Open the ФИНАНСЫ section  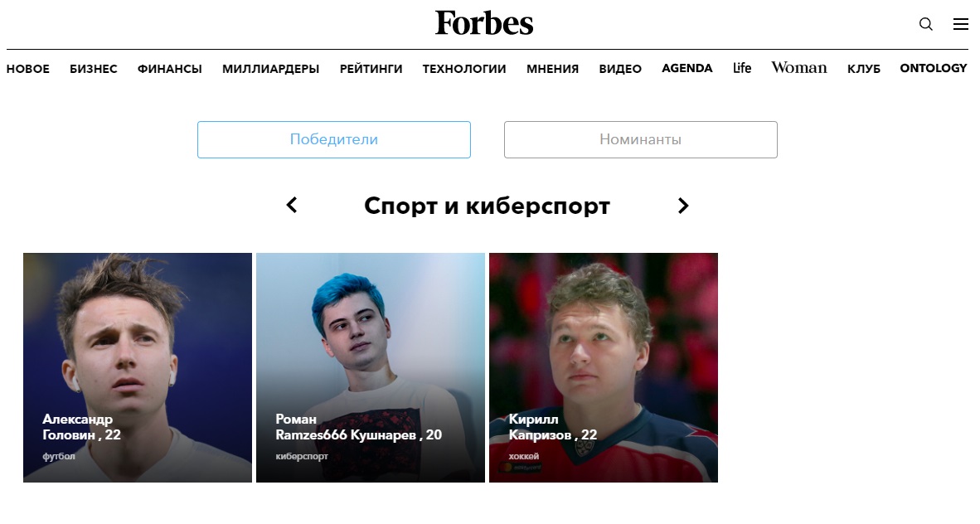(170, 69)
